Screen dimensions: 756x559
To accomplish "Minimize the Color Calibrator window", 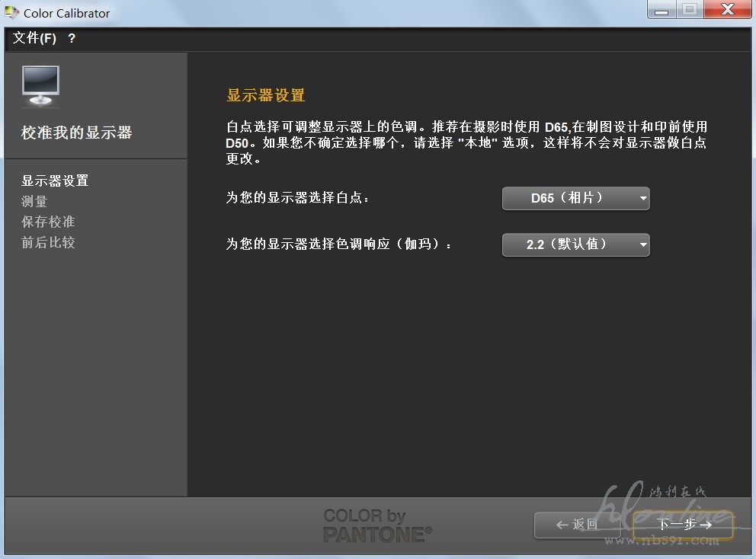I will click(661, 10).
